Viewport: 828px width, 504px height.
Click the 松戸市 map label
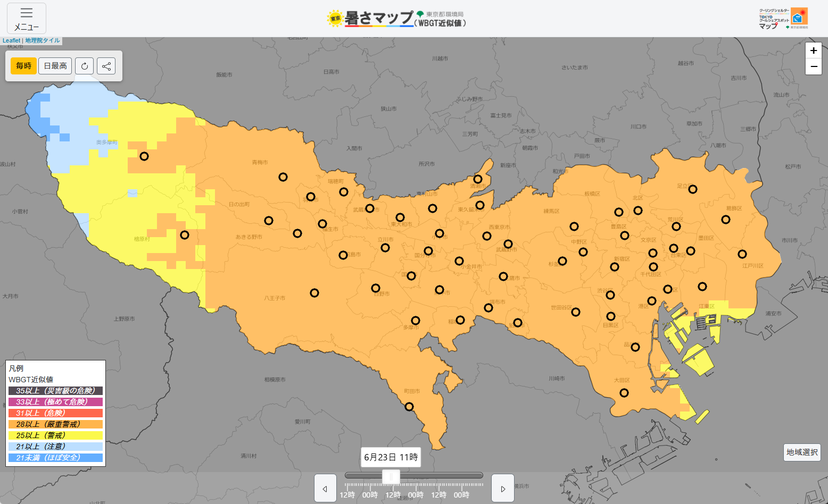[x=793, y=166]
